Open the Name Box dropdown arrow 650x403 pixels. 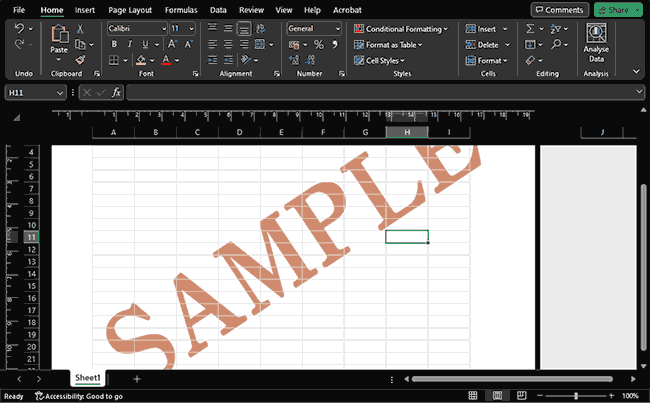tap(60, 93)
